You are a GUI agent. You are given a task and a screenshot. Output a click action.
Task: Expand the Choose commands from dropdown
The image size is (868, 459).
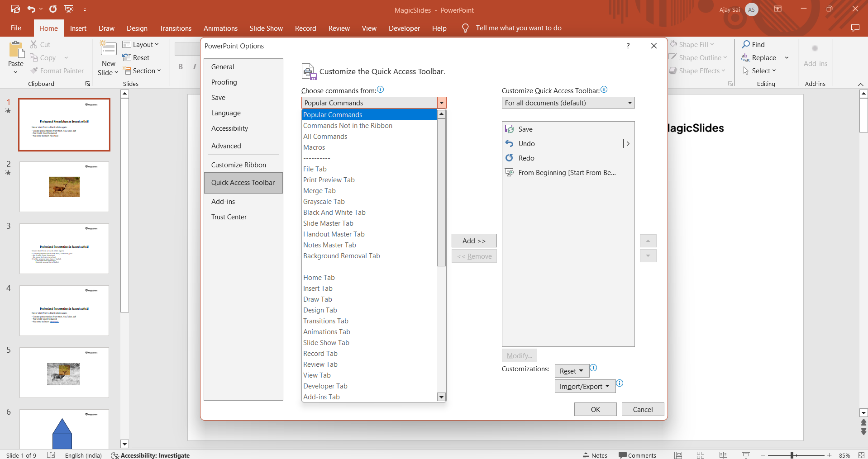click(x=442, y=103)
